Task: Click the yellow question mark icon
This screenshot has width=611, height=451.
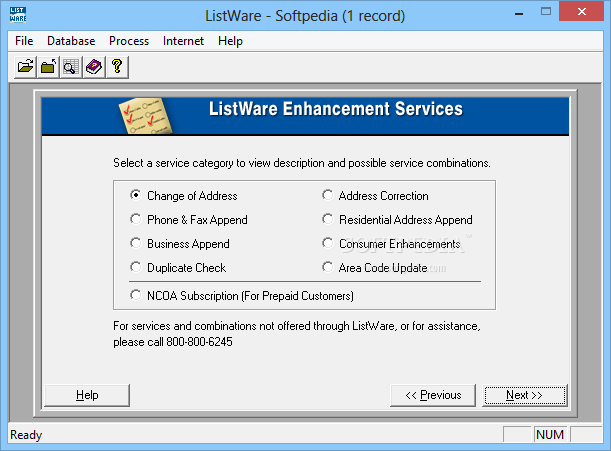Action: (x=117, y=67)
